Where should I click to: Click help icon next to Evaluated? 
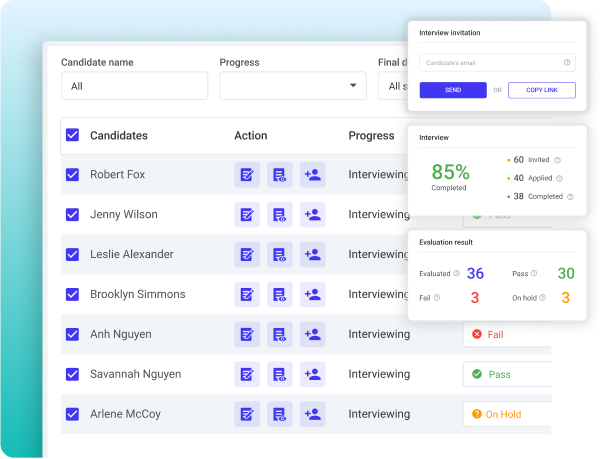[x=456, y=273]
